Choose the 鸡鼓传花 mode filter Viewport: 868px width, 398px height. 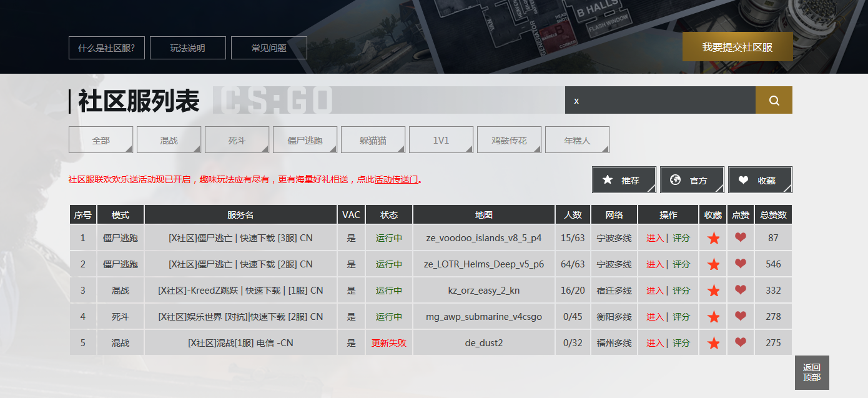click(x=509, y=140)
